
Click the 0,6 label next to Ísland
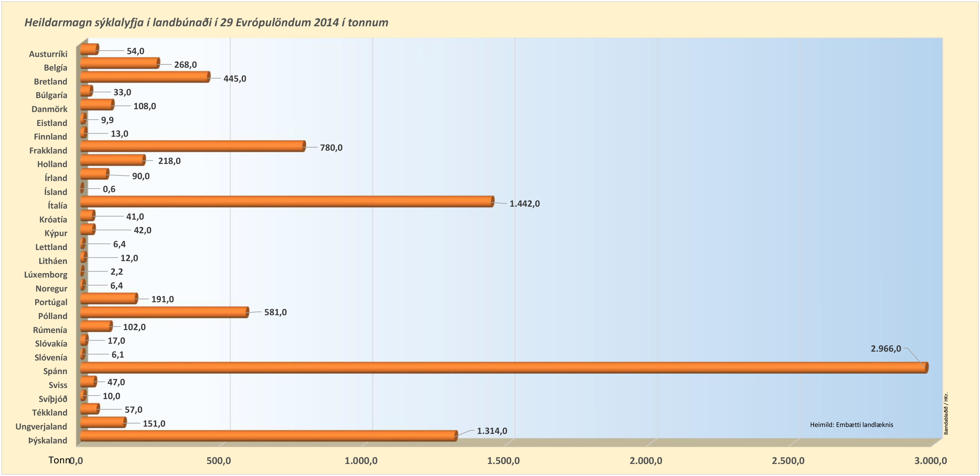(x=109, y=189)
